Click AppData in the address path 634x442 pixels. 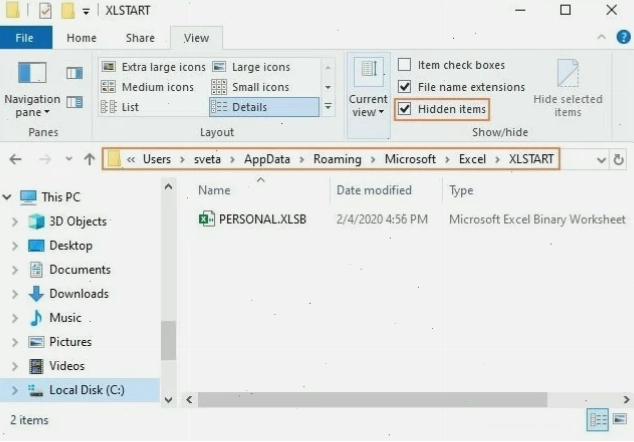tap(267, 159)
